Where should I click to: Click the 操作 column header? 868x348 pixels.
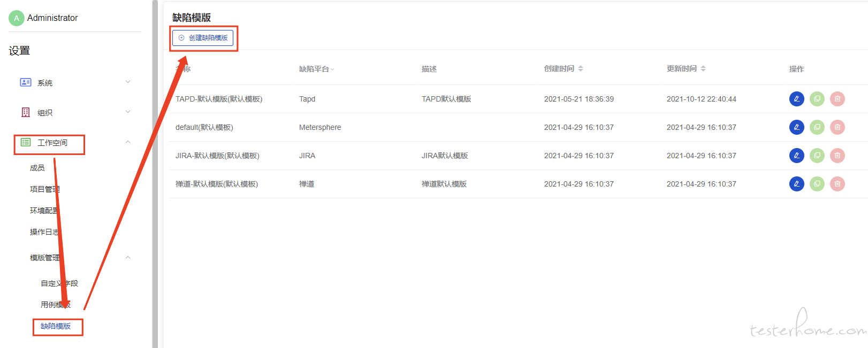click(797, 69)
